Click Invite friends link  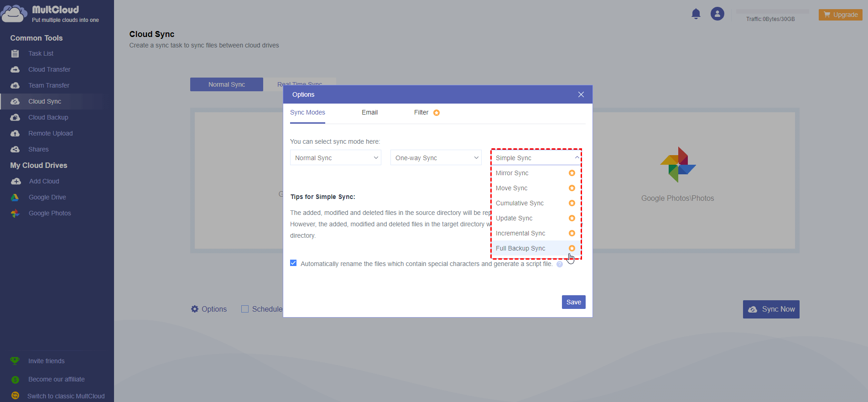click(x=47, y=361)
